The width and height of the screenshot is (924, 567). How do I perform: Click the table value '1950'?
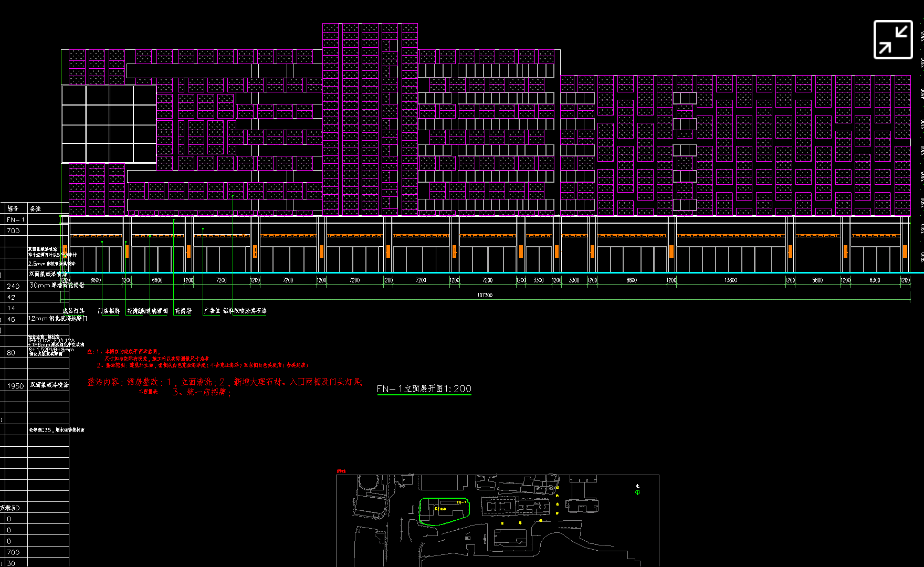pos(15,386)
